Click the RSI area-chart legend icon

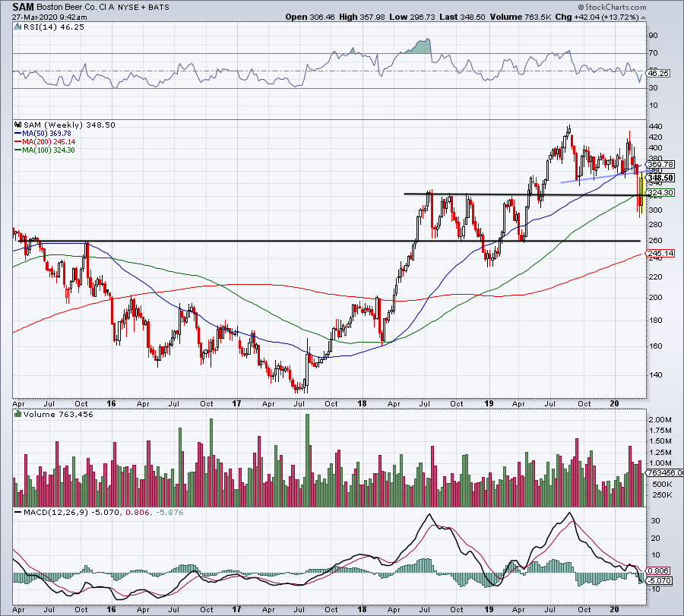point(17,27)
